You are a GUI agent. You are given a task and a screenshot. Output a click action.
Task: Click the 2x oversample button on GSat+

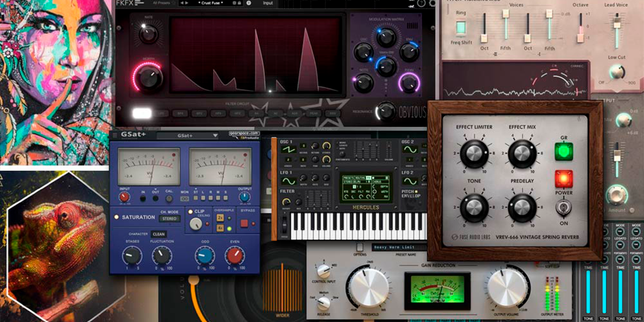[x=220, y=217]
